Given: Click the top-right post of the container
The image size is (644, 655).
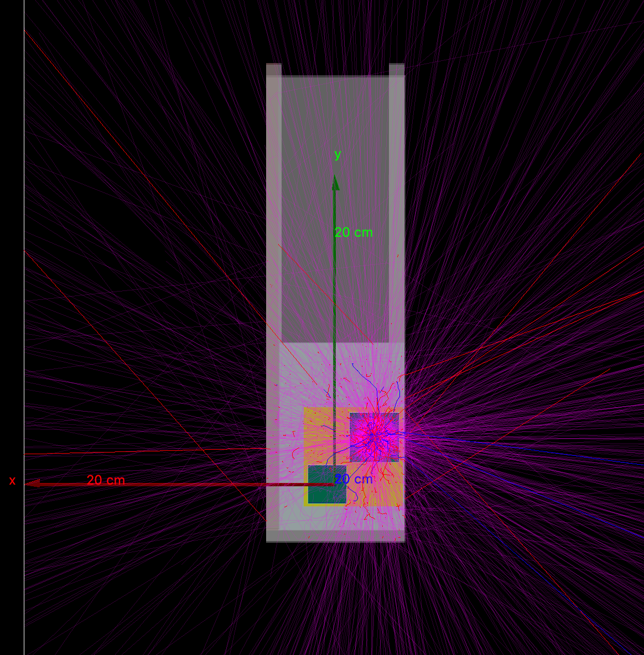Looking at the screenshot, I should coord(397,69).
